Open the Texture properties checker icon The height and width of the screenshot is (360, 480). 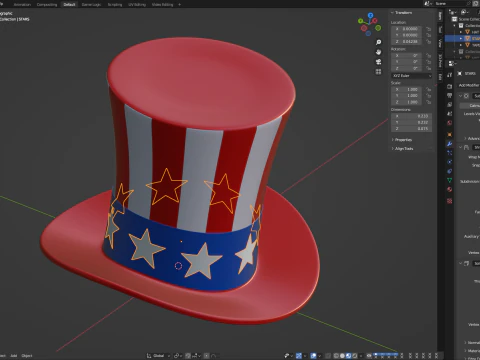(x=449, y=201)
